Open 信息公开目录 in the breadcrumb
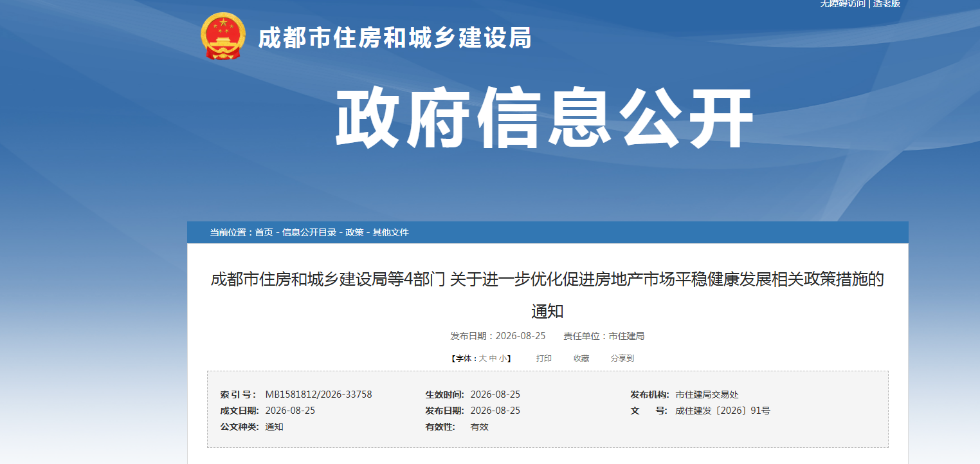980x464 pixels. click(309, 232)
